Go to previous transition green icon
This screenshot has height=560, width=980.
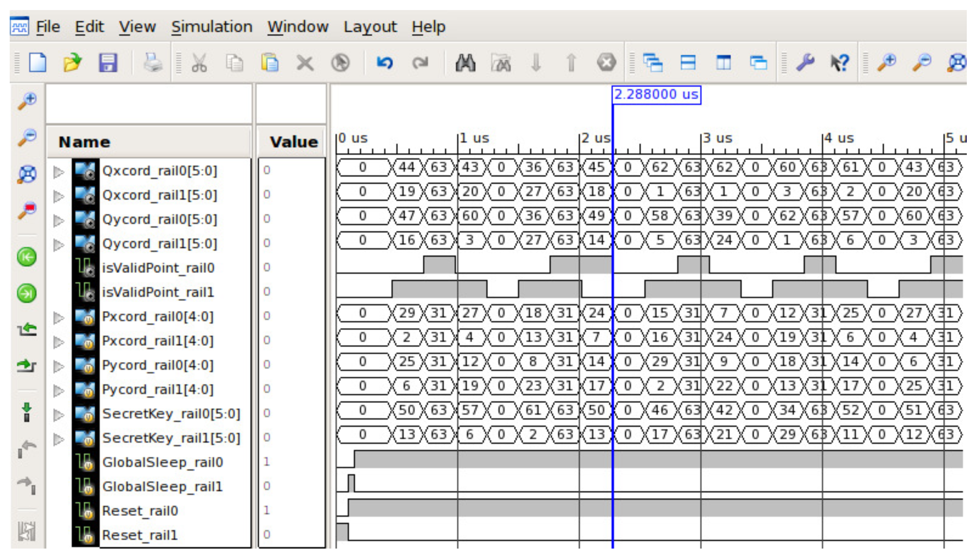27,257
